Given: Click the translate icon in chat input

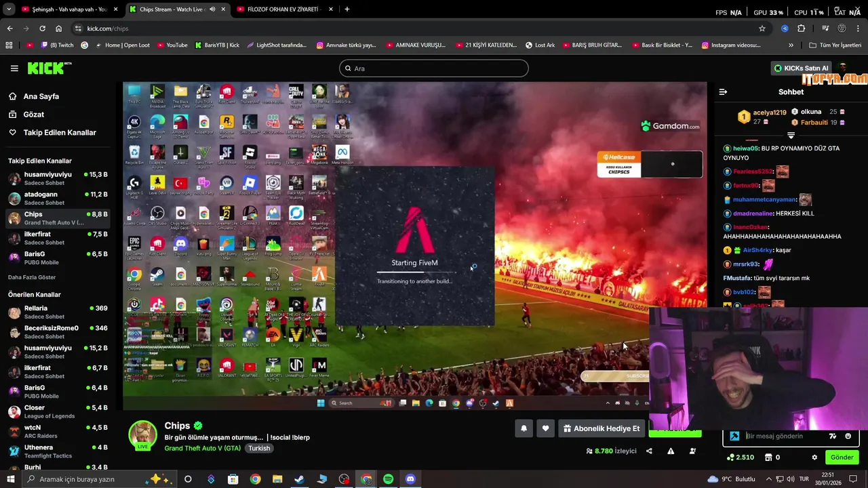Looking at the screenshot, I should tap(833, 436).
